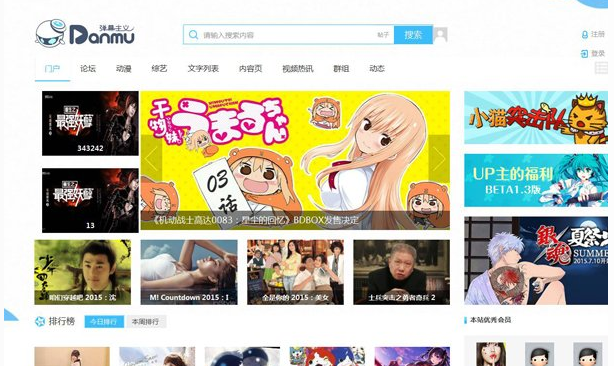Click the 注册 register icon

click(x=585, y=34)
